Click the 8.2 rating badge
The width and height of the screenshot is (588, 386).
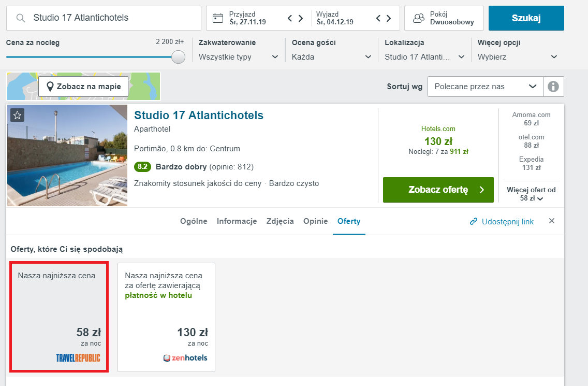[x=142, y=167]
